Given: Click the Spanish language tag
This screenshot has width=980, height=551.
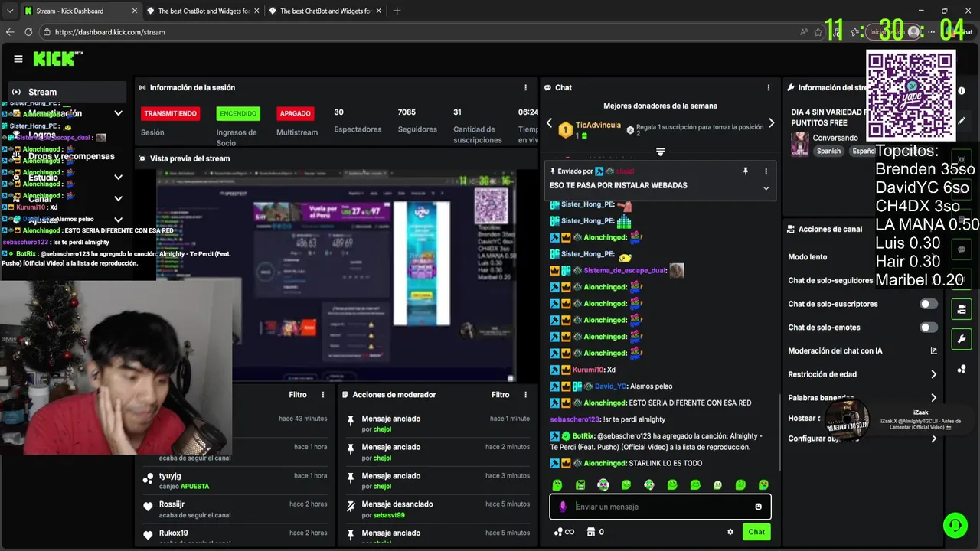Looking at the screenshot, I should (828, 152).
